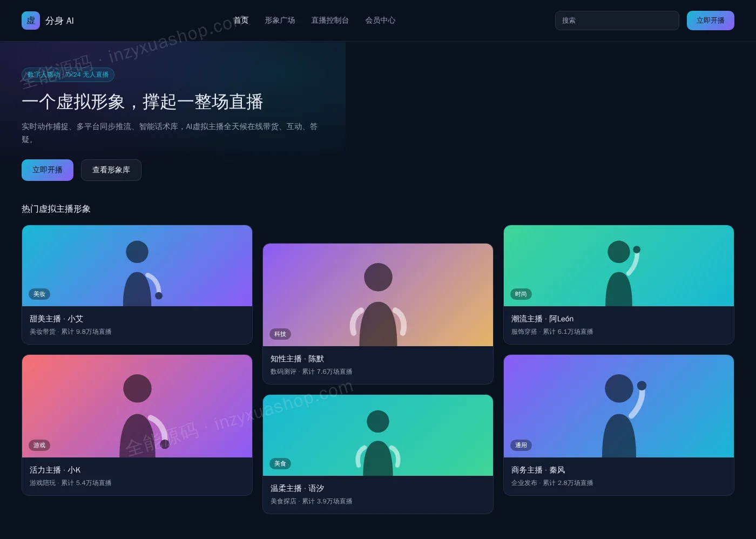Click the 时尚 tag on 阿León card
This screenshot has width=756, height=539.
click(x=521, y=294)
